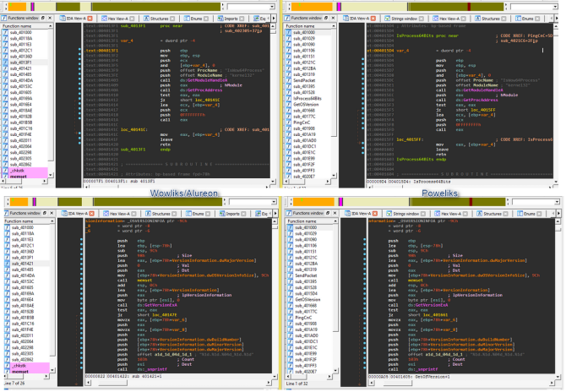Close IDA View-A tab in upper-left window
566x392 pixels.
(x=90, y=18)
